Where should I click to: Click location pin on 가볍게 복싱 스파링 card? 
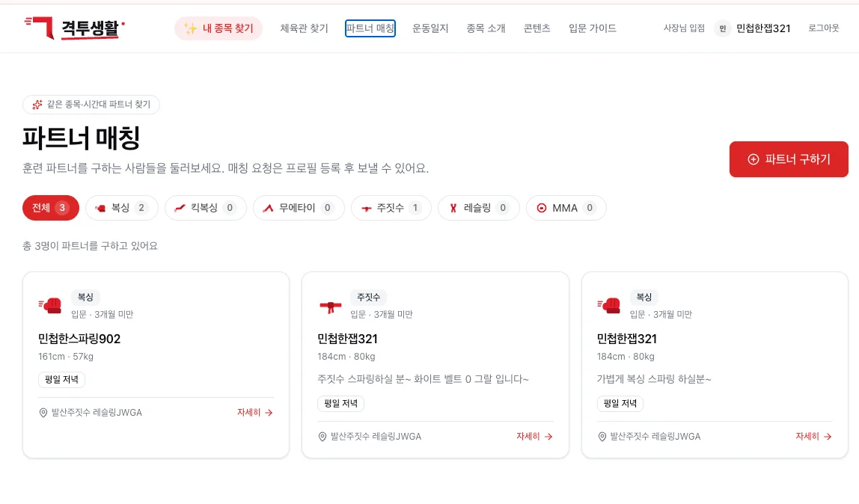(602, 437)
